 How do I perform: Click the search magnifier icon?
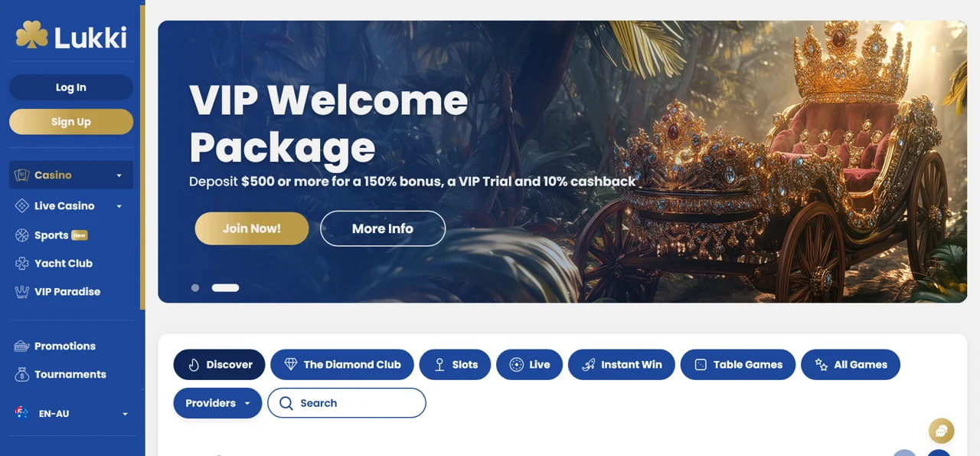[x=286, y=403]
